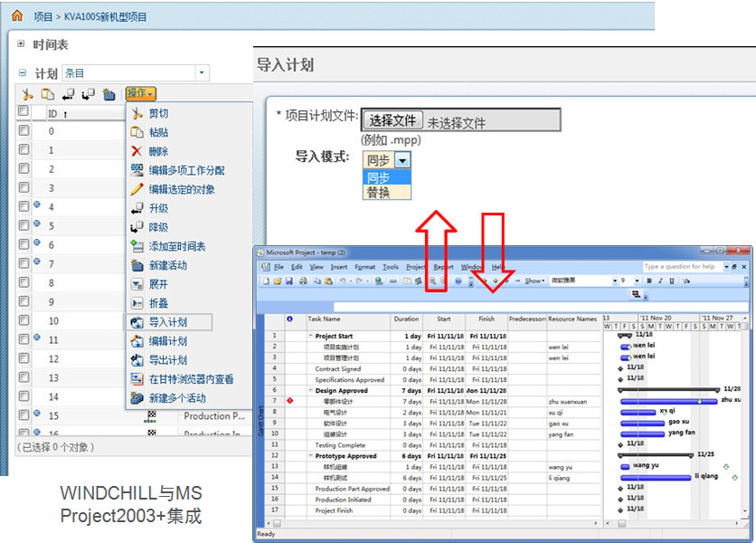Click Underline U icon in Project toolbar

671,281
